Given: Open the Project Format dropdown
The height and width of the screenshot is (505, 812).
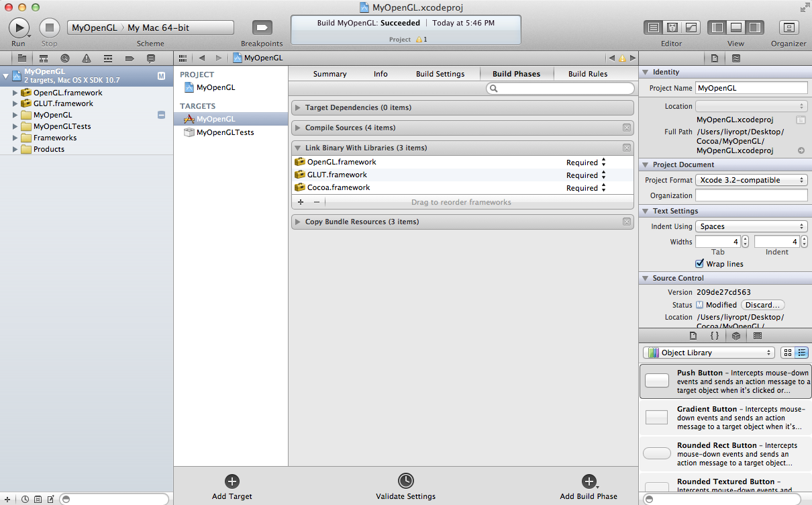Looking at the screenshot, I should [751, 180].
